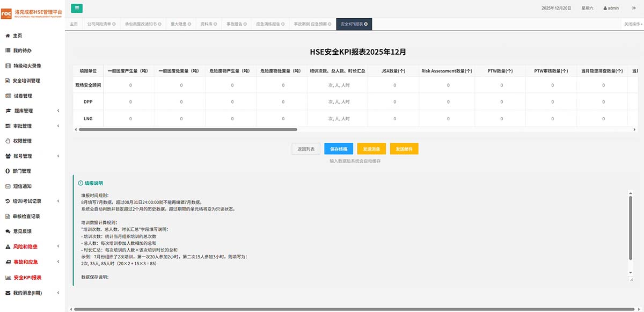Open the 关闭操作 dropdown
This screenshot has height=312, width=644.
tap(633, 24)
